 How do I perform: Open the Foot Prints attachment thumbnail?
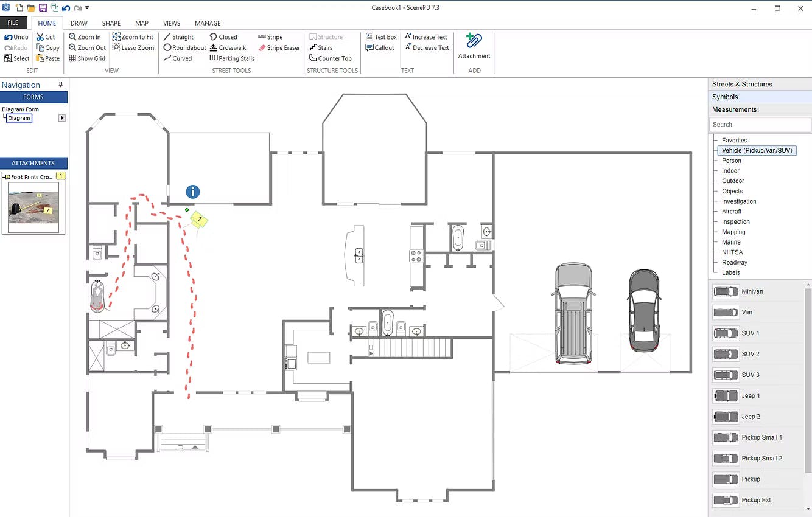(x=33, y=203)
